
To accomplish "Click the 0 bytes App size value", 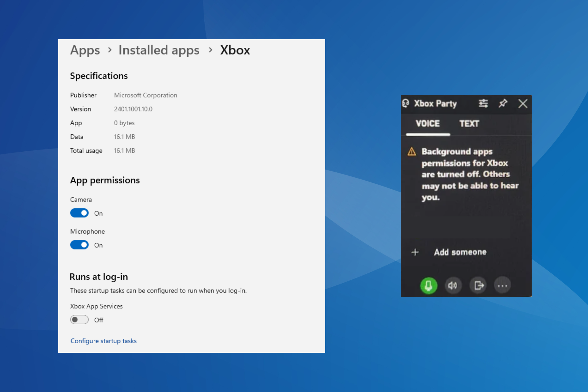I will click(x=124, y=123).
